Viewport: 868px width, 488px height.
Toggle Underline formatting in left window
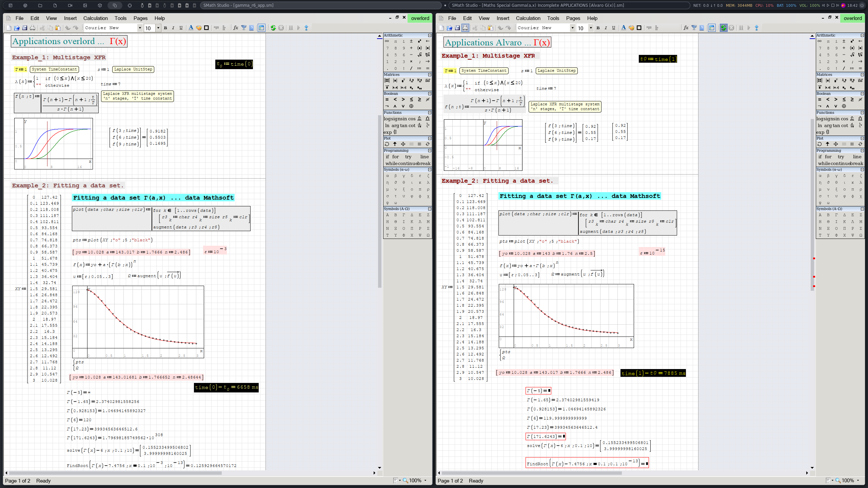tap(181, 28)
